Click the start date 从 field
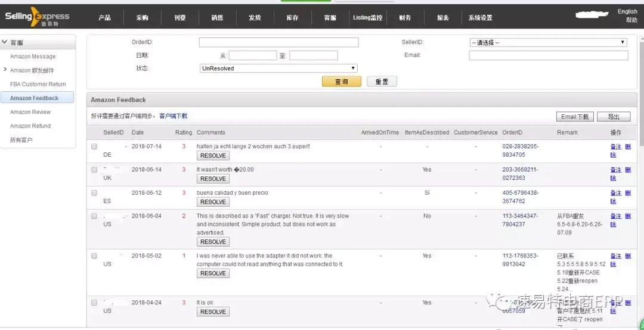Image resolution: width=644 pixels, height=330 pixels. coord(253,55)
